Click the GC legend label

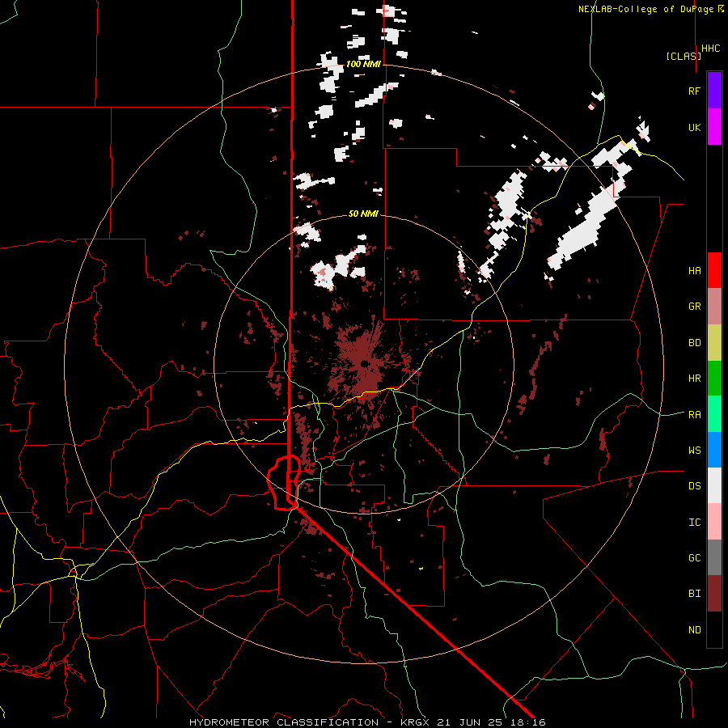pyautogui.click(x=694, y=557)
